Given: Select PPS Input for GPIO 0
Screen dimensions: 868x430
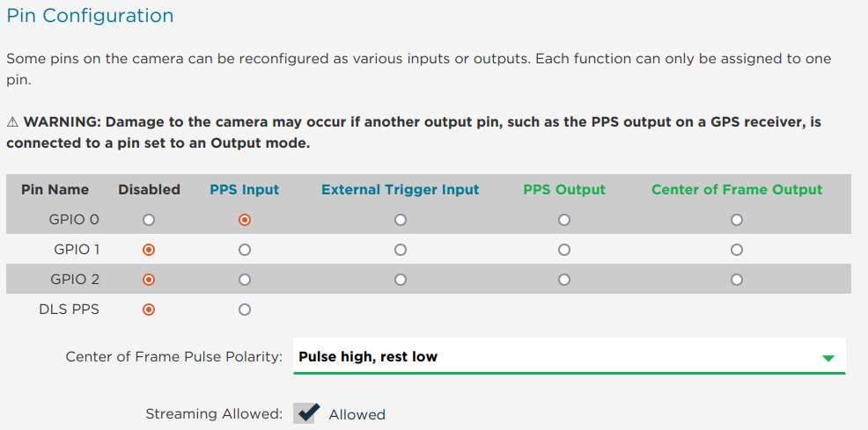Looking at the screenshot, I should pos(245,219).
